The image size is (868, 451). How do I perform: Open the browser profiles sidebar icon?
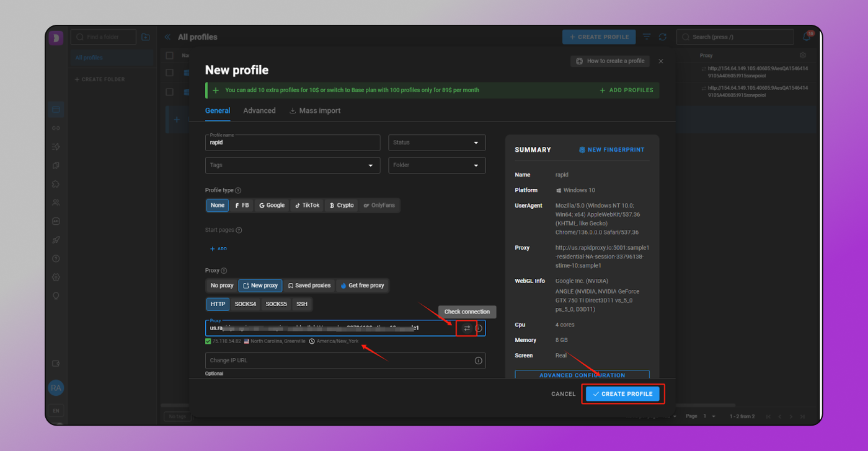click(56, 110)
